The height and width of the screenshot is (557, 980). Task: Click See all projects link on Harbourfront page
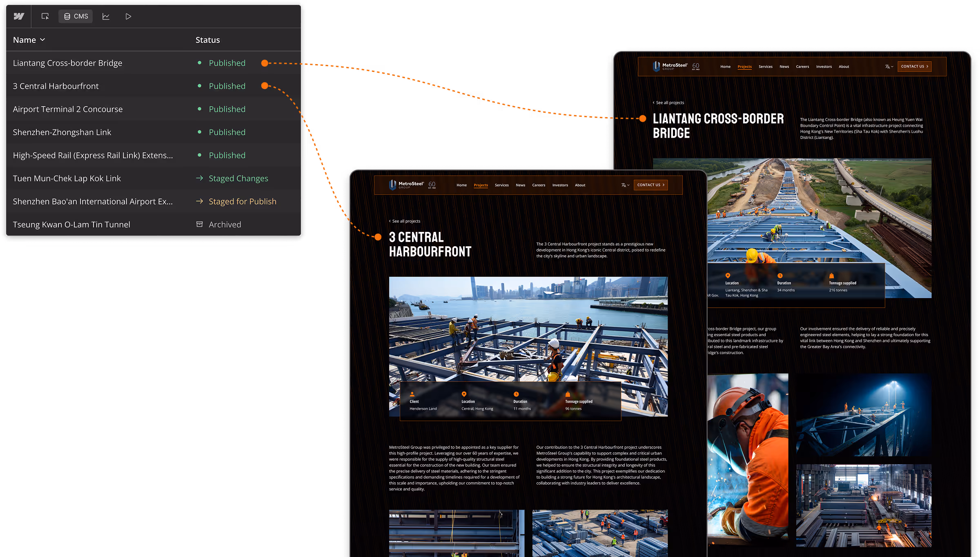pyautogui.click(x=404, y=221)
